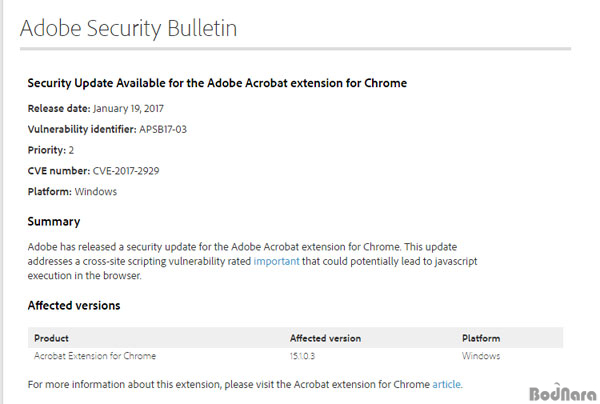Click the summary paragraph about cross-site scripting

coord(253,261)
